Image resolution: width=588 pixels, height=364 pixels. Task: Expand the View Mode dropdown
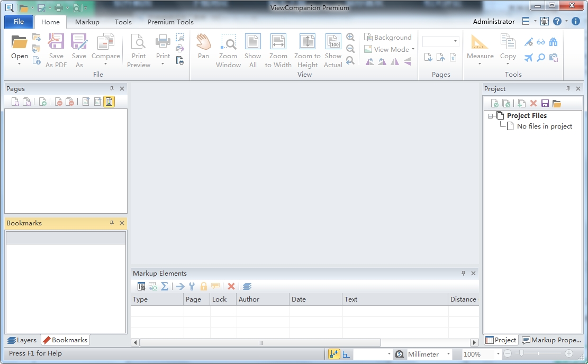pos(412,50)
